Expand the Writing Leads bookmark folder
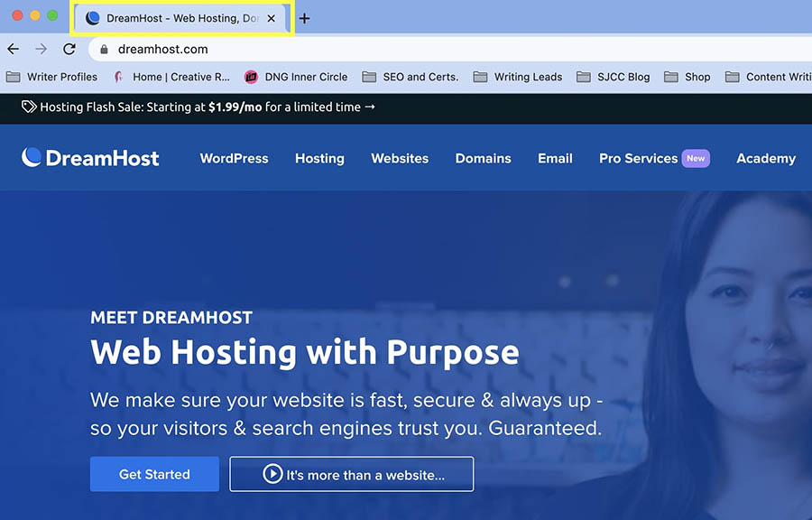Viewport: 812px width, 520px height. coord(518,77)
